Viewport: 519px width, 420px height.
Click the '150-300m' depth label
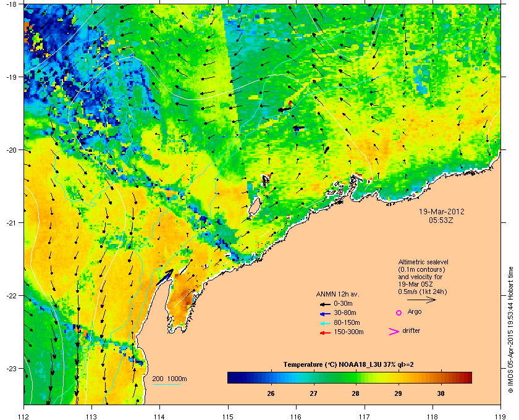(x=348, y=332)
